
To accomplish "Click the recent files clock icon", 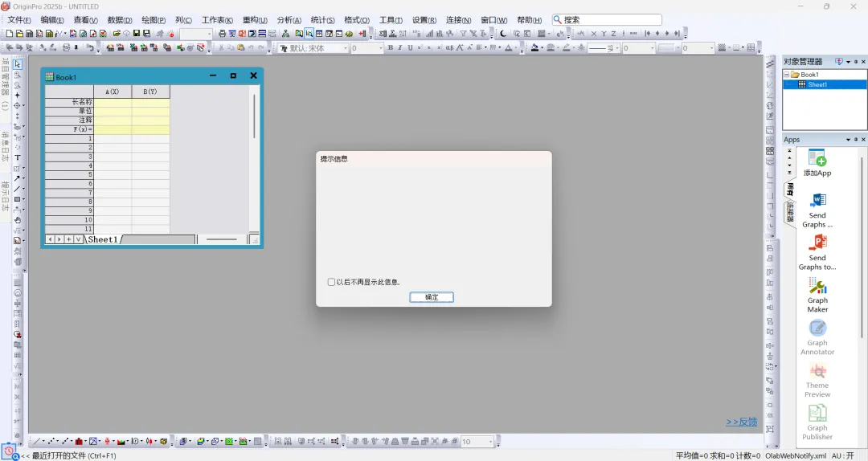I will (x=9, y=451).
